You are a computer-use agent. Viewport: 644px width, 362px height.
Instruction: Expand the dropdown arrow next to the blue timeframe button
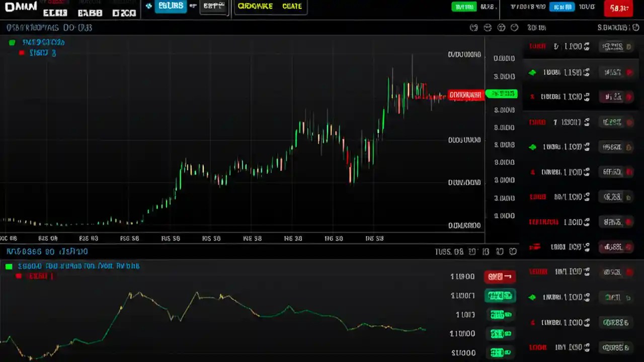click(193, 6)
